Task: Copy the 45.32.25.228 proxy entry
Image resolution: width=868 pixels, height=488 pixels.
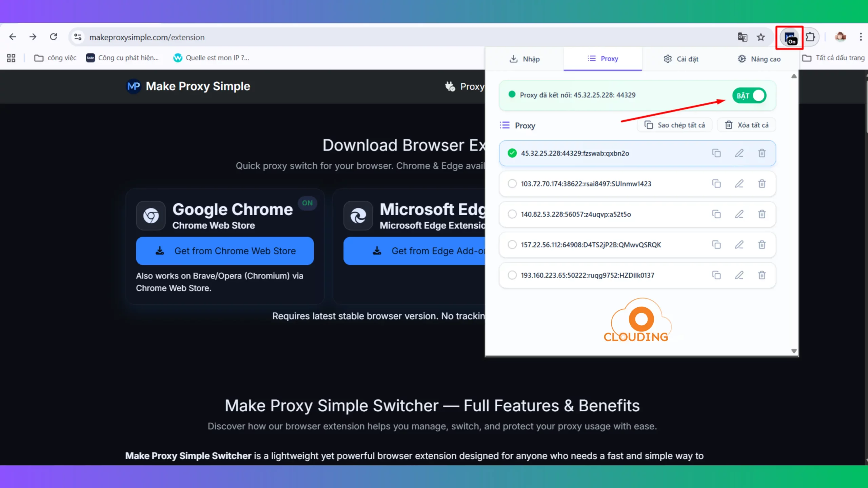Action: pyautogui.click(x=716, y=153)
